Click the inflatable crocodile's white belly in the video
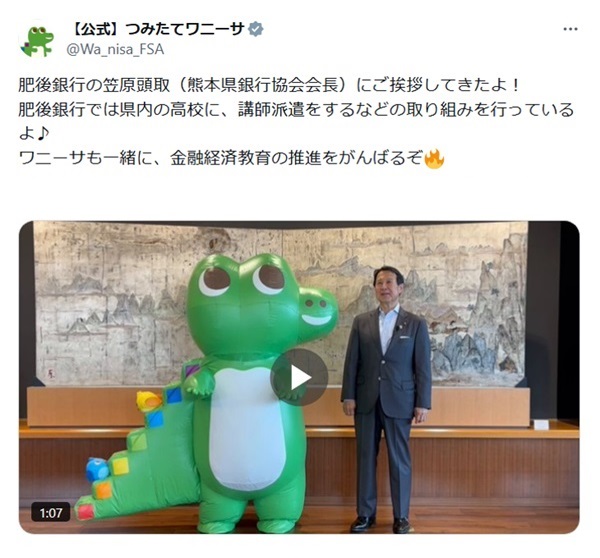 [x=248, y=427]
